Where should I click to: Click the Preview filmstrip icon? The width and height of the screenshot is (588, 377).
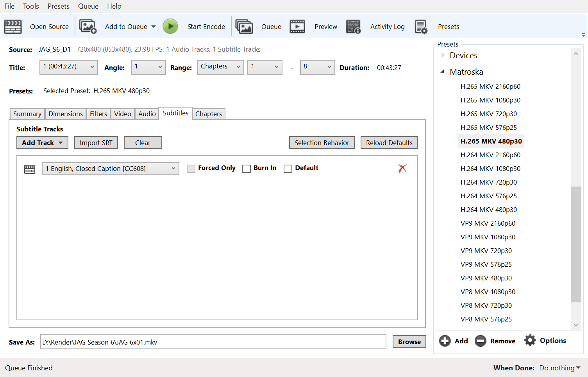pyautogui.click(x=297, y=27)
